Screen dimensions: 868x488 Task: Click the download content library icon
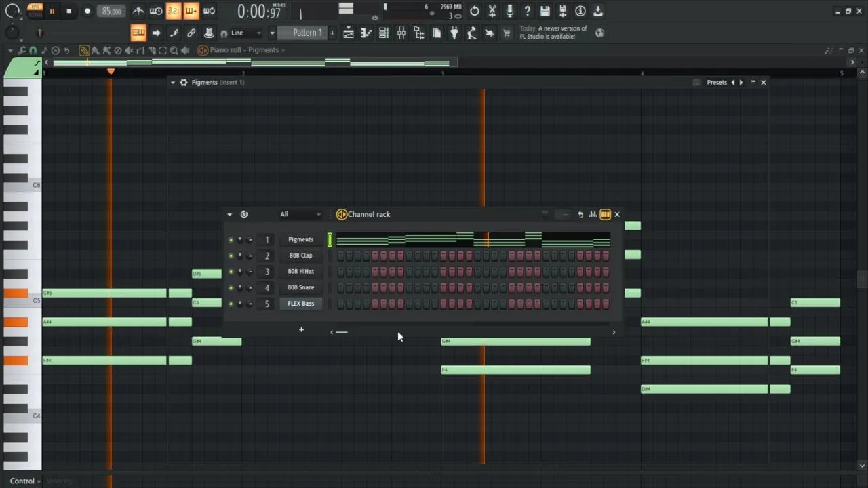point(598,11)
